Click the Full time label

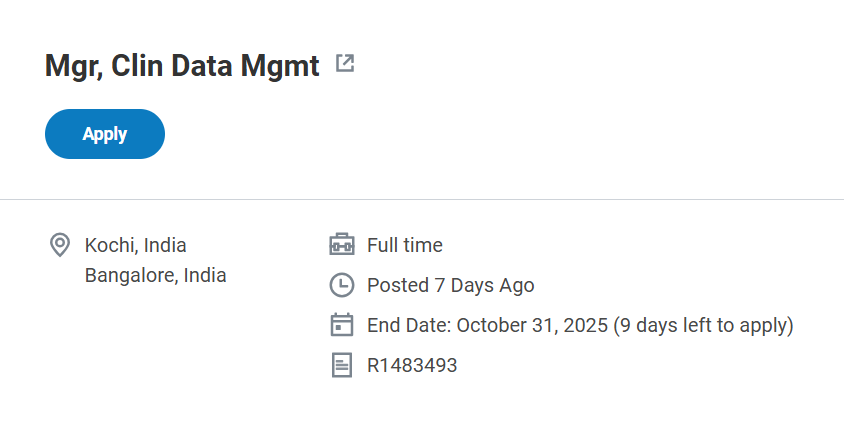point(404,245)
